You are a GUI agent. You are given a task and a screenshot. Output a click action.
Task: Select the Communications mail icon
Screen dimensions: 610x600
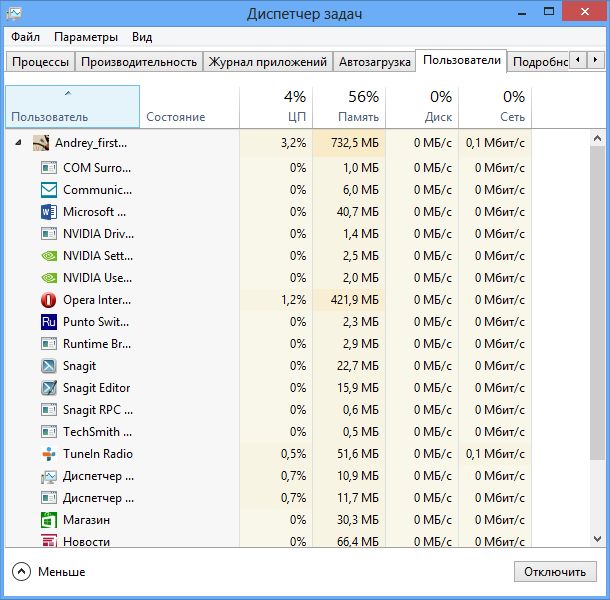pyautogui.click(x=49, y=190)
